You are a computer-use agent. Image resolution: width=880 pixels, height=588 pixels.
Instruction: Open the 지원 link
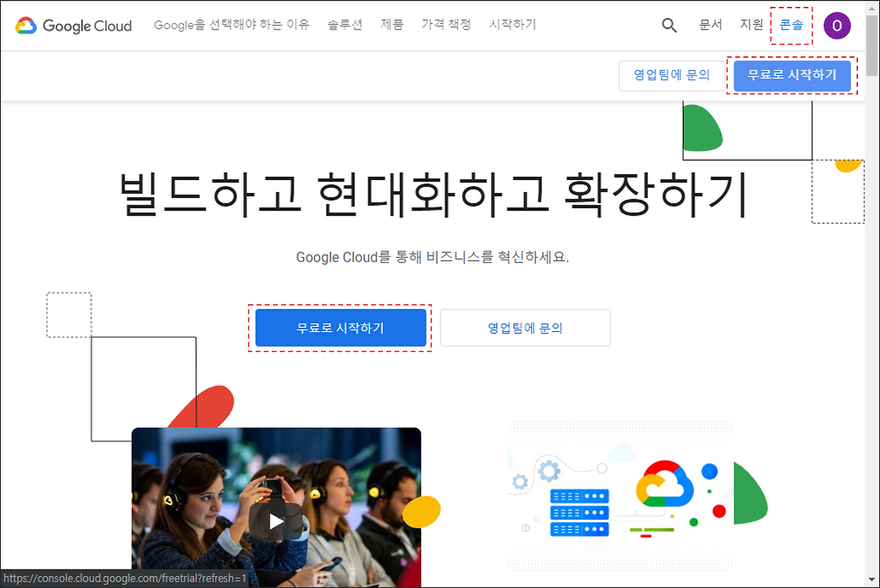[x=751, y=25]
